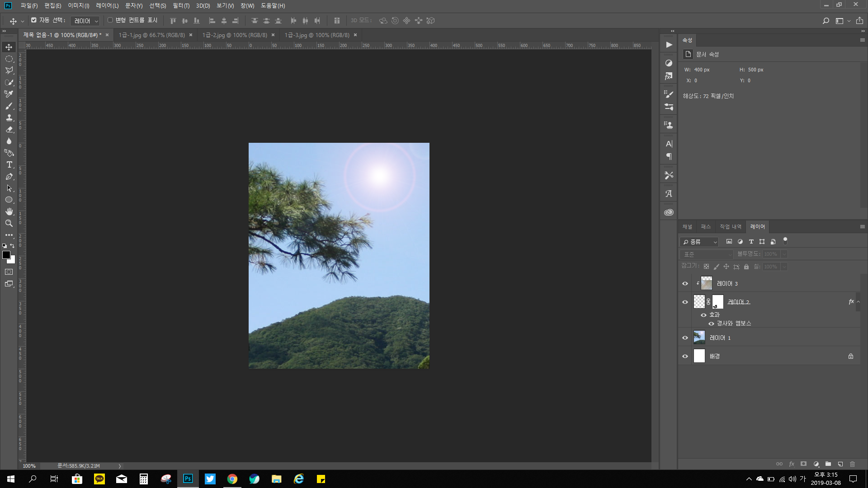Select the Eraser tool

click(x=9, y=129)
